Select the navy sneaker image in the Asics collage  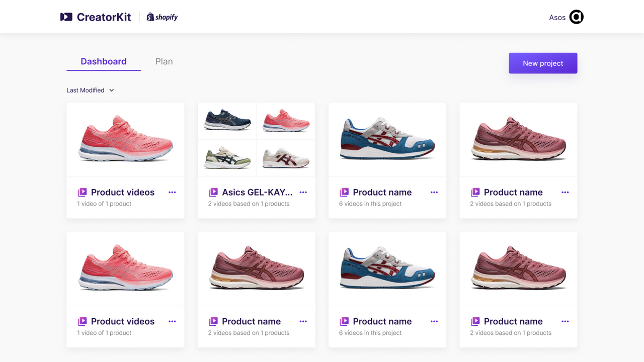[x=227, y=121]
